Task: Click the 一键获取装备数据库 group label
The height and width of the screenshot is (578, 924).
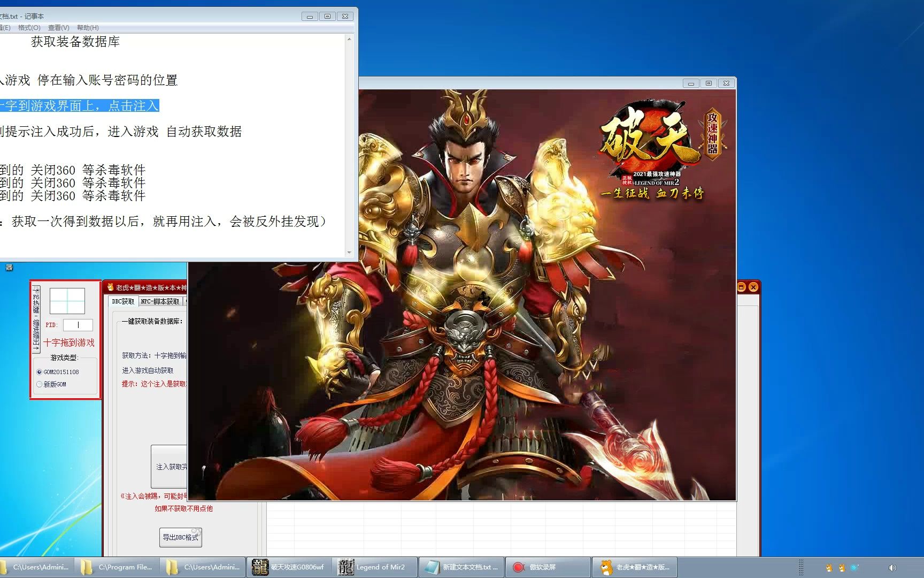Action: point(152,322)
